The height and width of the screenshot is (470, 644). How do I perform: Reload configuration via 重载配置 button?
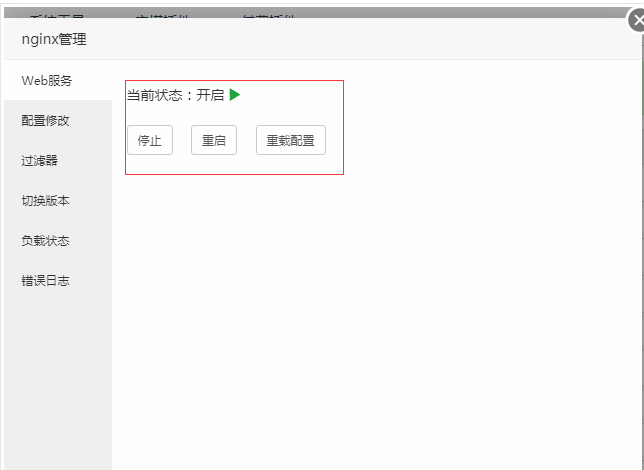[291, 140]
